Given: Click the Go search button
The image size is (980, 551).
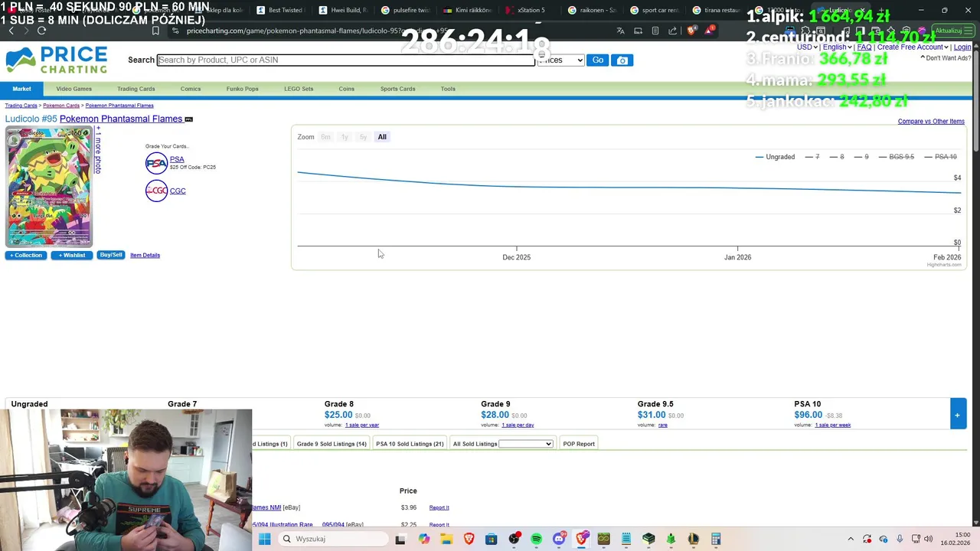Looking at the screenshot, I should tap(597, 60).
